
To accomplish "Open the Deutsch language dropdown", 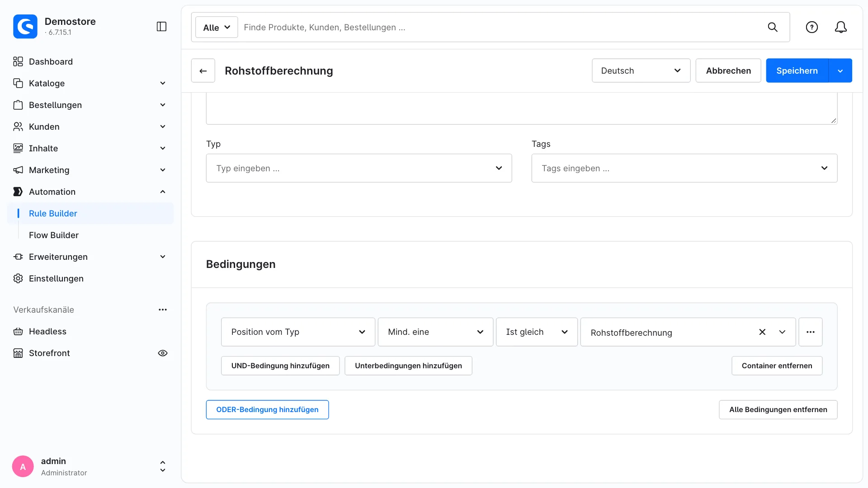I will point(641,70).
